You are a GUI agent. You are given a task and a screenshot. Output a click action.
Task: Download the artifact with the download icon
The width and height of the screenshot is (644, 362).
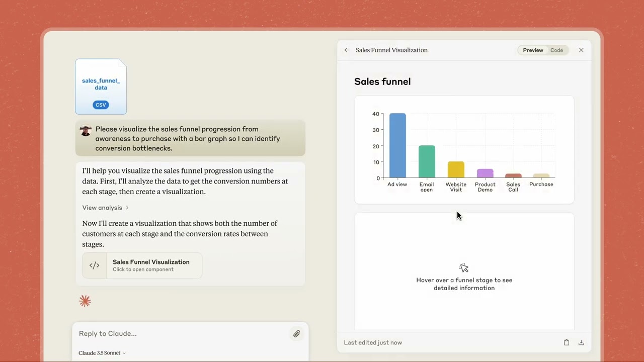pyautogui.click(x=581, y=342)
